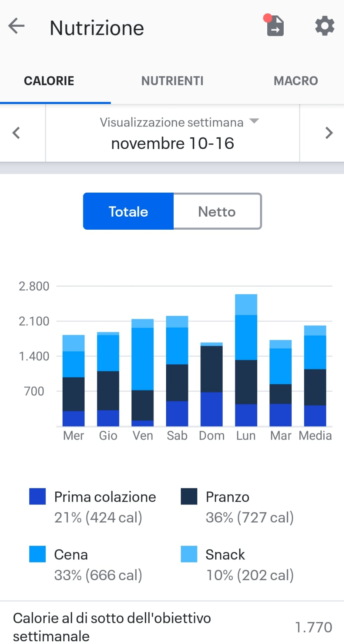This screenshot has width=344, height=644.
Task: Select the Pranzo legend label
Action: click(228, 497)
